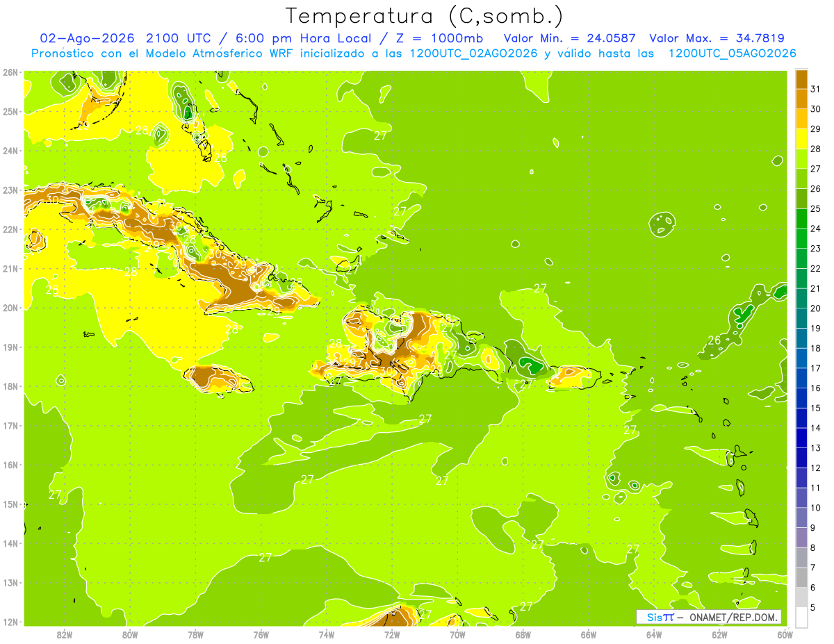Click the "Valor Max. = 34.7819" readout
Image resolution: width=834 pixels, height=644 pixels.
click(717, 38)
